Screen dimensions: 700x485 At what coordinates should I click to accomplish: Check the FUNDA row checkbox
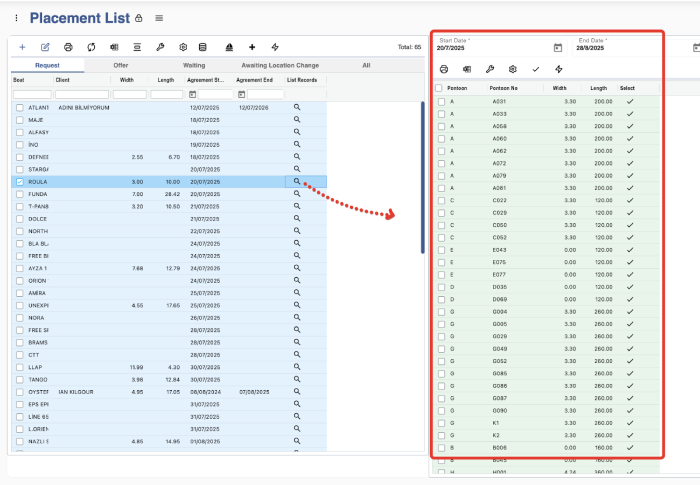click(20, 194)
